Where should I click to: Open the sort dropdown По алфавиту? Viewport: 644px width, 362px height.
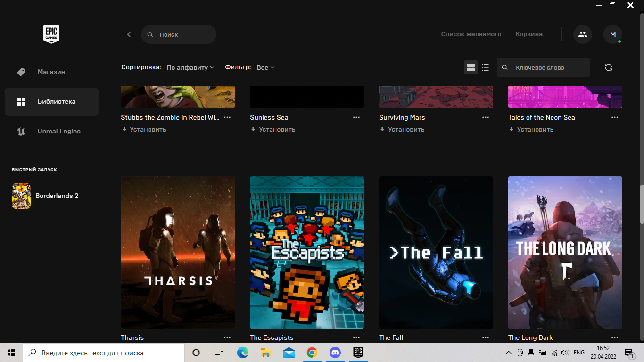[x=190, y=67]
